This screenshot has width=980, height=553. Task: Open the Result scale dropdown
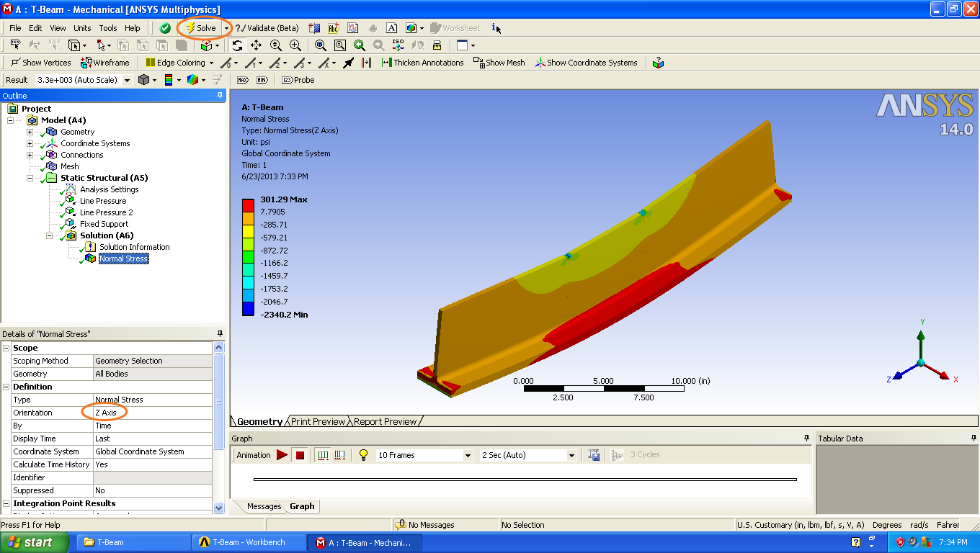[x=128, y=80]
